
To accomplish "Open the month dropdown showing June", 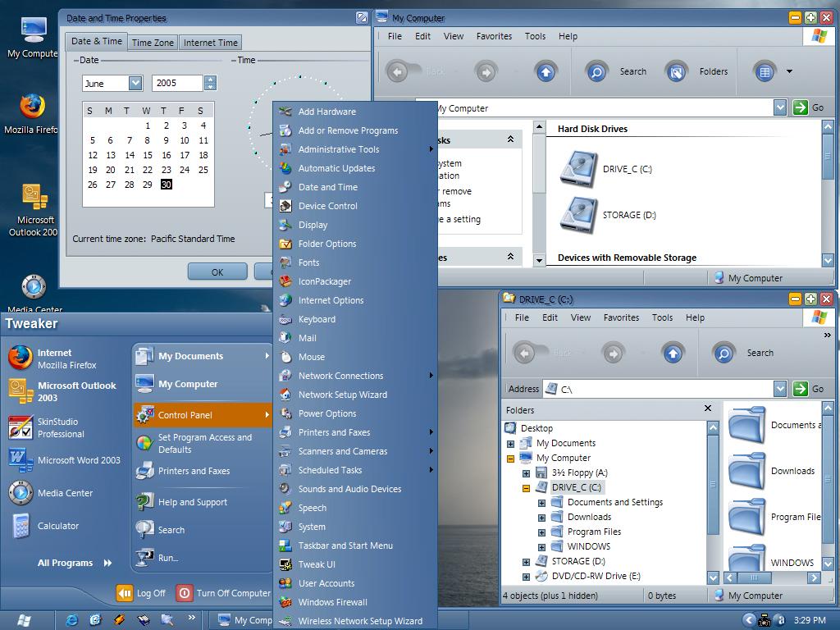I will coord(135,83).
